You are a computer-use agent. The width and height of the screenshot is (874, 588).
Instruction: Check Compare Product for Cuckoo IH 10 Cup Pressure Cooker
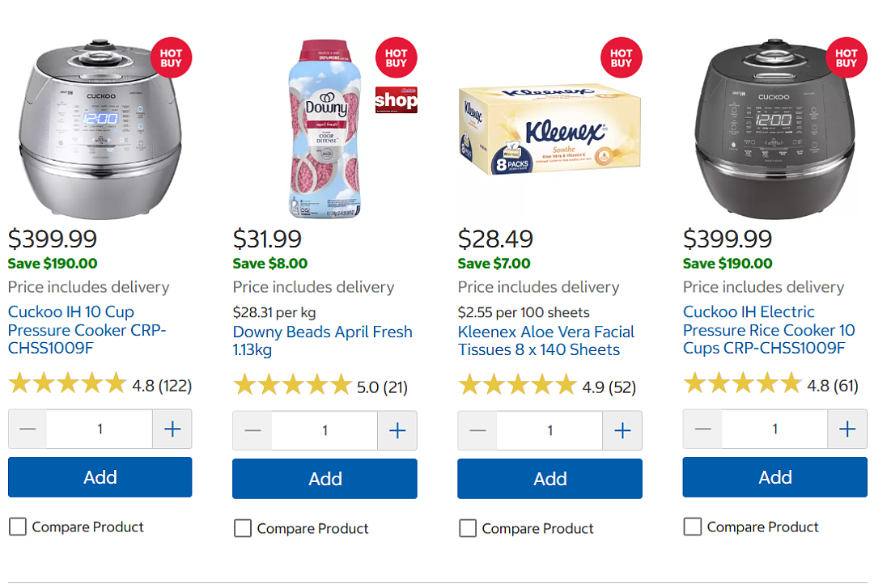pyautogui.click(x=18, y=527)
